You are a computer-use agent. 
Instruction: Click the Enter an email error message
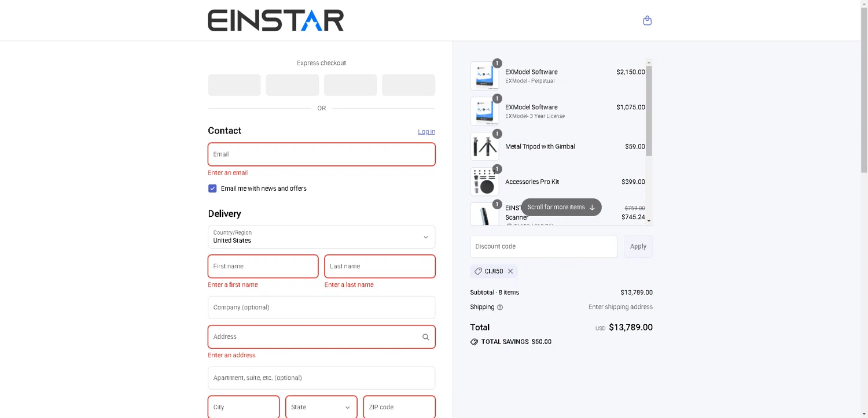coord(228,173)
